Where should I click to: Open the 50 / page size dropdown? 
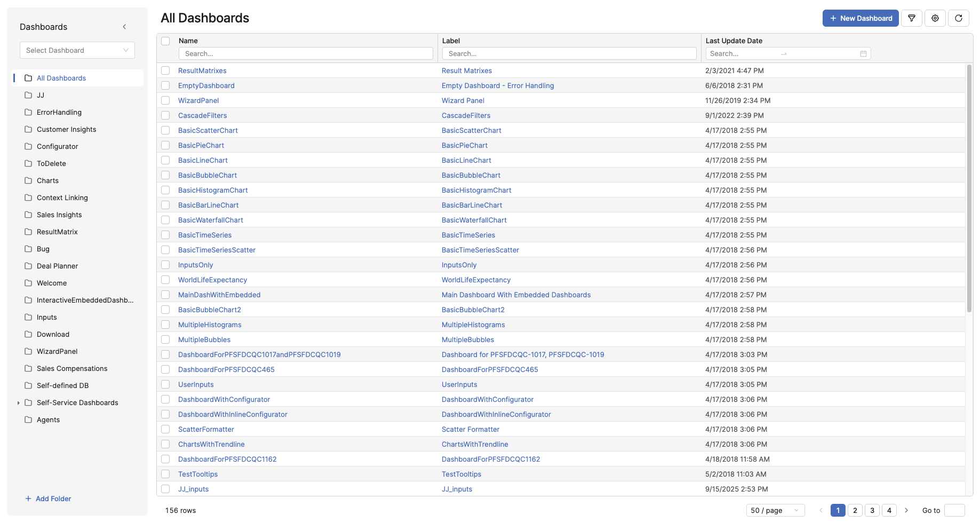pos(775,510)
